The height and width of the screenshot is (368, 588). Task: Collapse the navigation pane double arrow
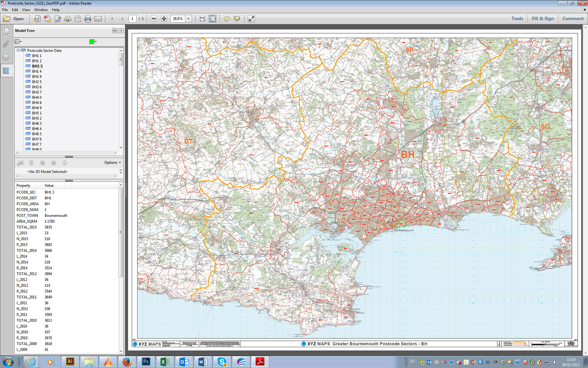tap(115, 31)
